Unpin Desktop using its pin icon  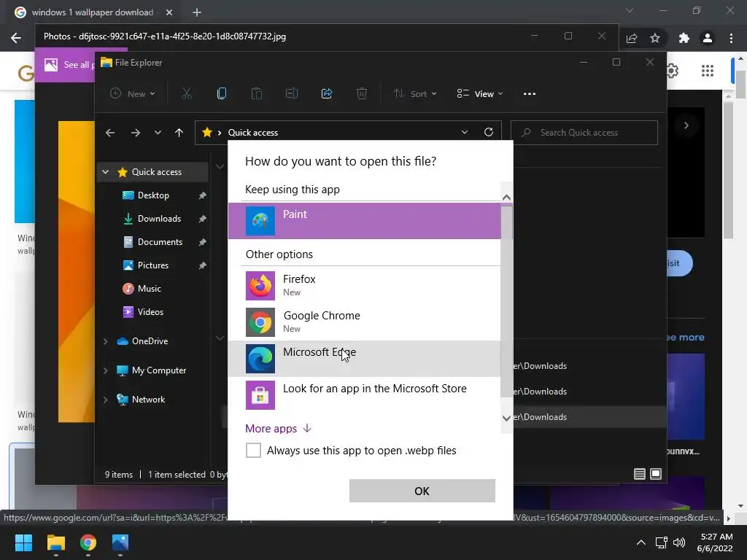203,195
